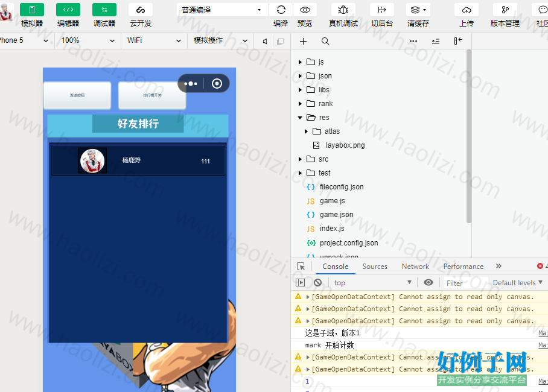This screenshot has height=392, width=548.
Task: Open the Default levels dropdown
Action: [x=518, y=283]
